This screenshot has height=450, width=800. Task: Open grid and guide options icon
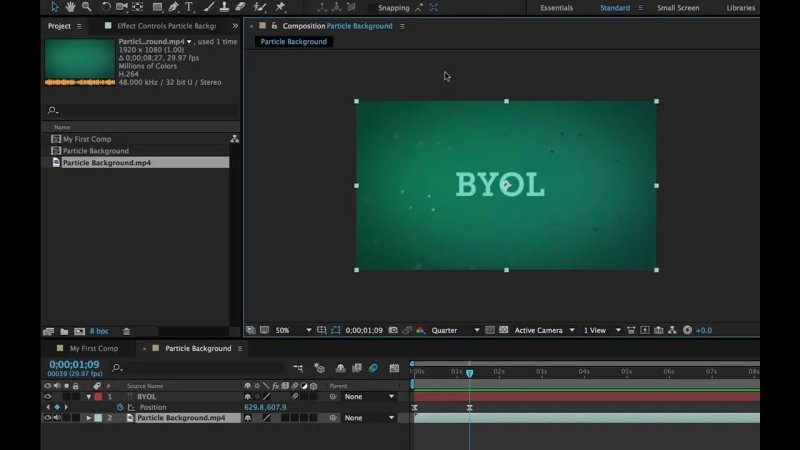point(321,330)
